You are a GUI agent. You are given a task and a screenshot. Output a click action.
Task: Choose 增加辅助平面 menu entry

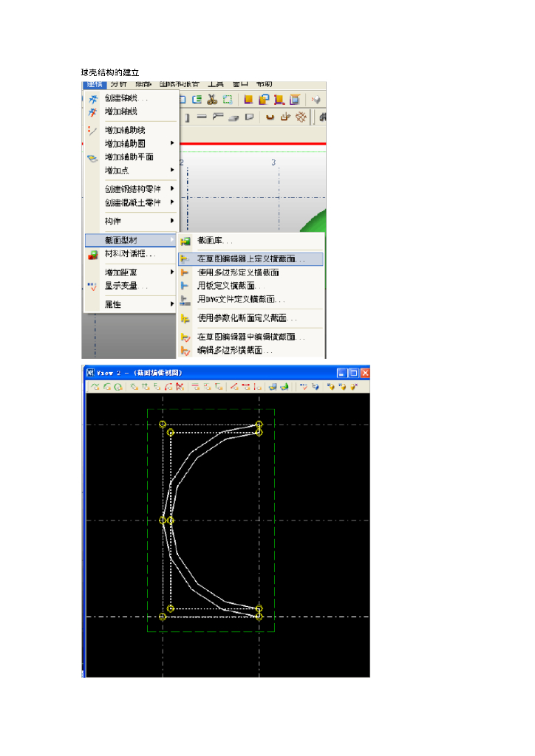[x=129, y=157]
